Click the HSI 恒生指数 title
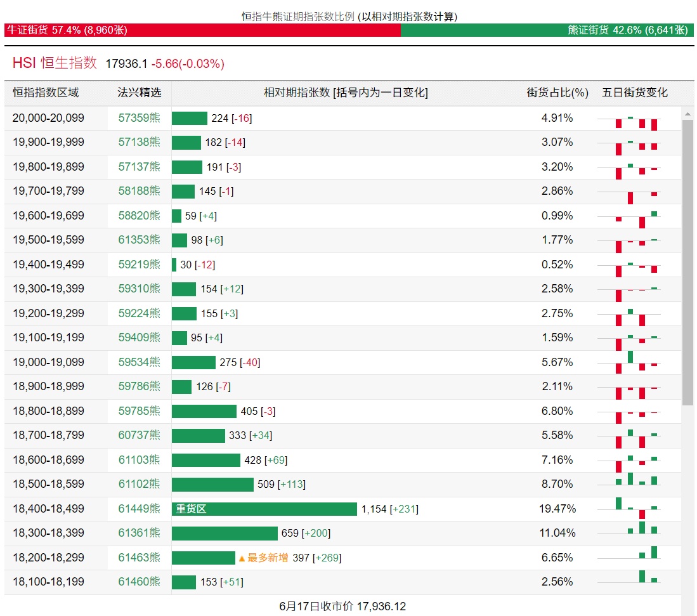Screen dimensions: 697x616 55,63
